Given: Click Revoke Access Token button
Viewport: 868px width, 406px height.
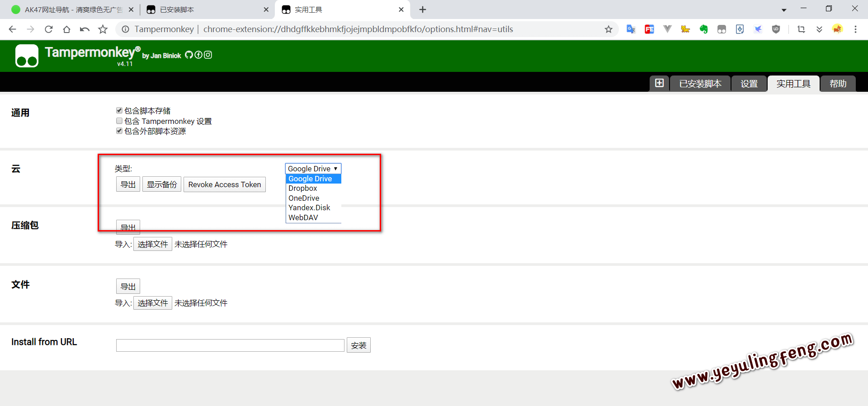Looking at the screenshot, I should pos(225,184).
